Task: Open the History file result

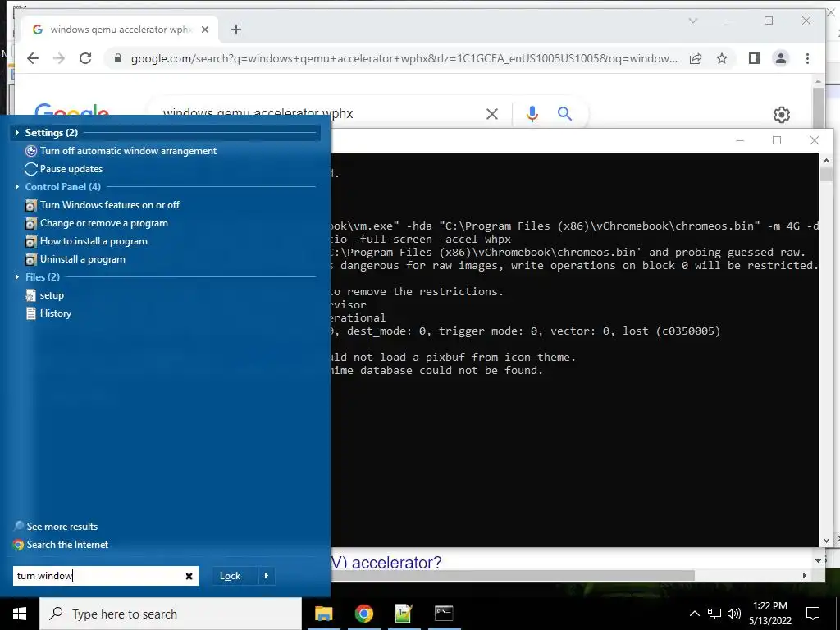Action: coord(48,313)
